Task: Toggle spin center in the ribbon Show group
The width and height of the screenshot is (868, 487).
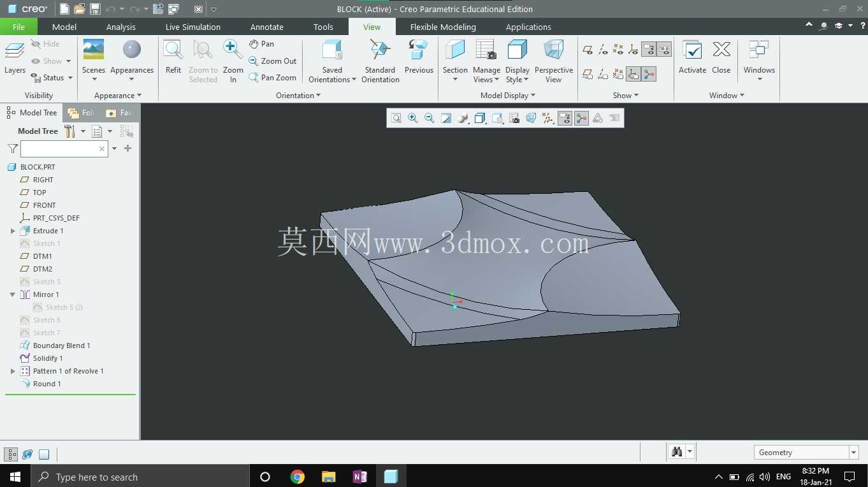Action: click(649, 74)
